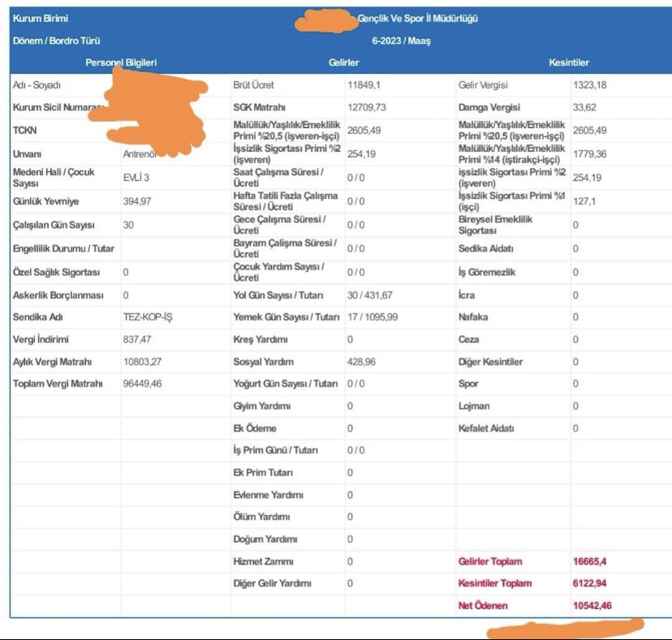Select the SGK Matrahı value 12709,73
Image resolution: width=672 pixels, height=640 pixels.
pos(366,107)
